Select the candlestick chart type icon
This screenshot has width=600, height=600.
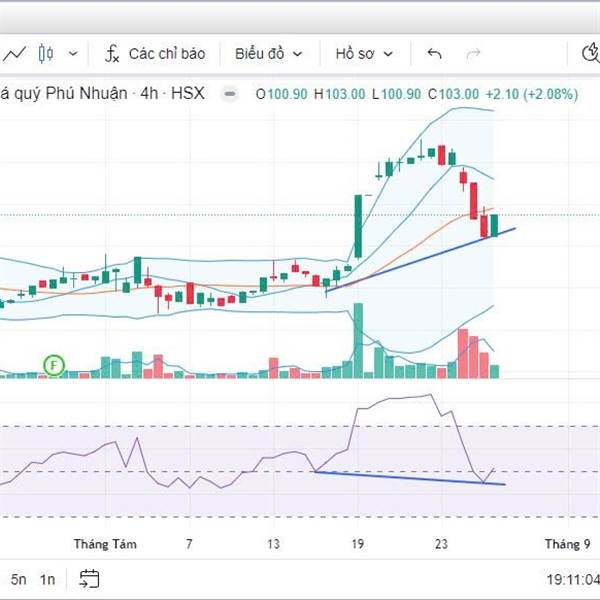(46, 54)
